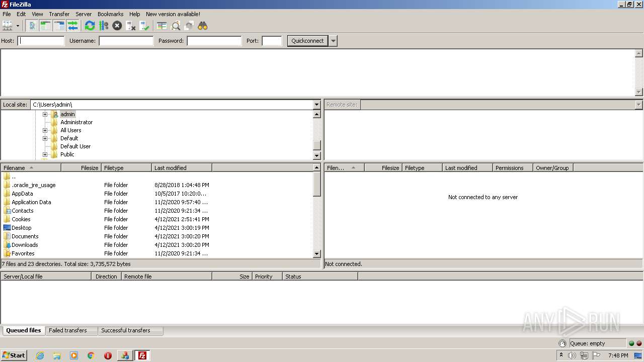Toggle synchronized browsing
The image size is (644, 362).
(x=189, y=26)
